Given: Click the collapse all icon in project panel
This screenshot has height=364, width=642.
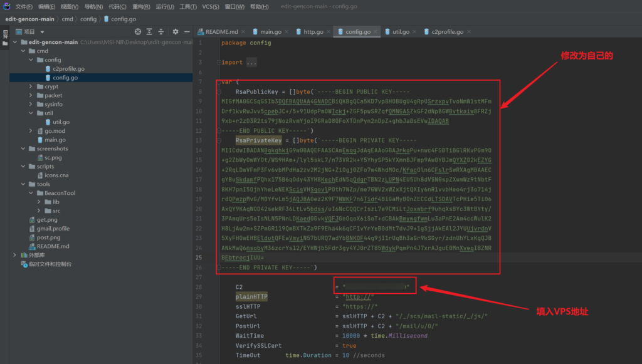Looking at the screenshot, I should pyautogui.click(x=161, y=31).
